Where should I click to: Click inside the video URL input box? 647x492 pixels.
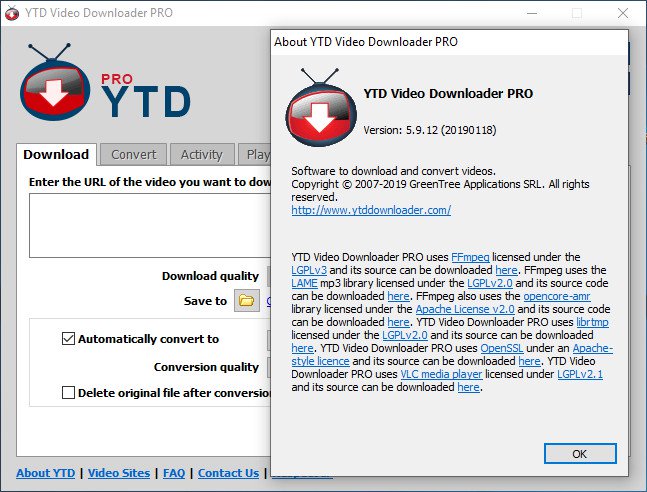coord(150,225)
